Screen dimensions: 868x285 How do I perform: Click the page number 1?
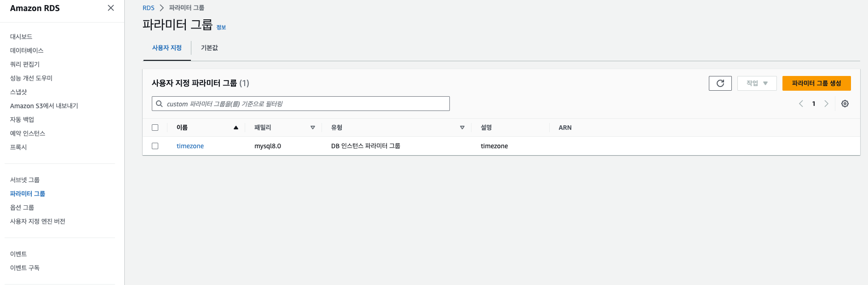pyautogui.click(x=814, y=104)
